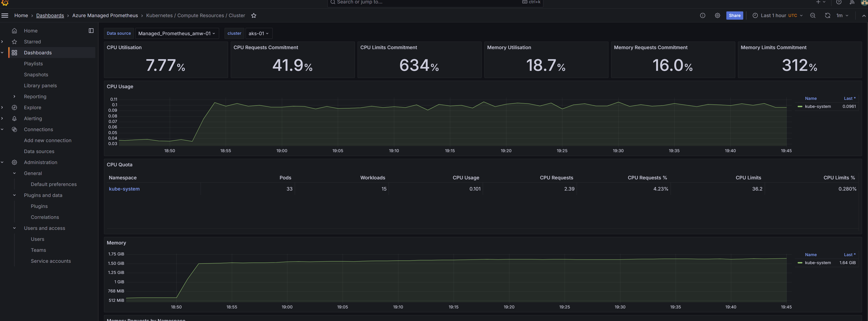The width and height of the screenshot is (868, 321).
Task: Go to Data sources page
Action: [39, 151]
